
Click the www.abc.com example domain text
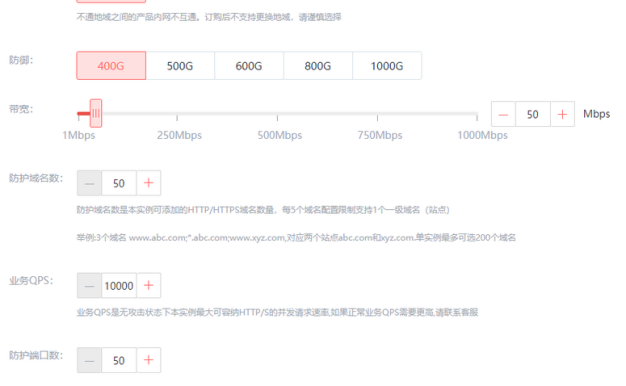click(158, 238)
